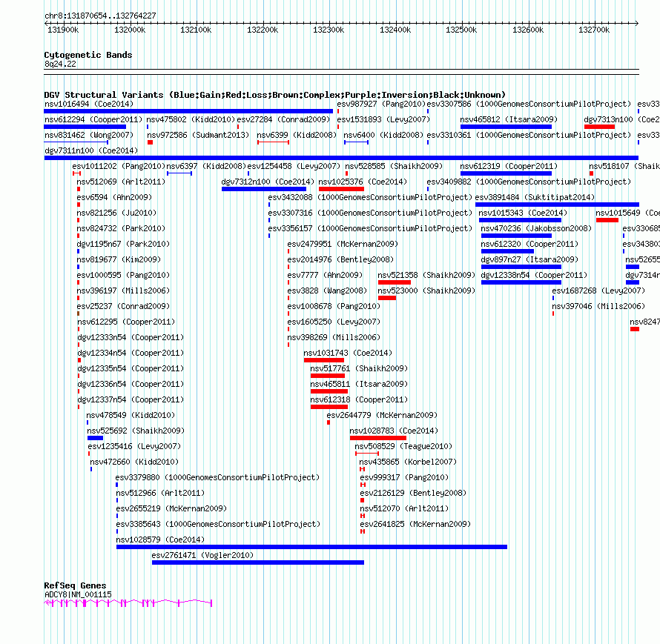Open esv2126129 (Bentley2008) variant
This screenshot has height=644, width=660.
coord(413,493)
